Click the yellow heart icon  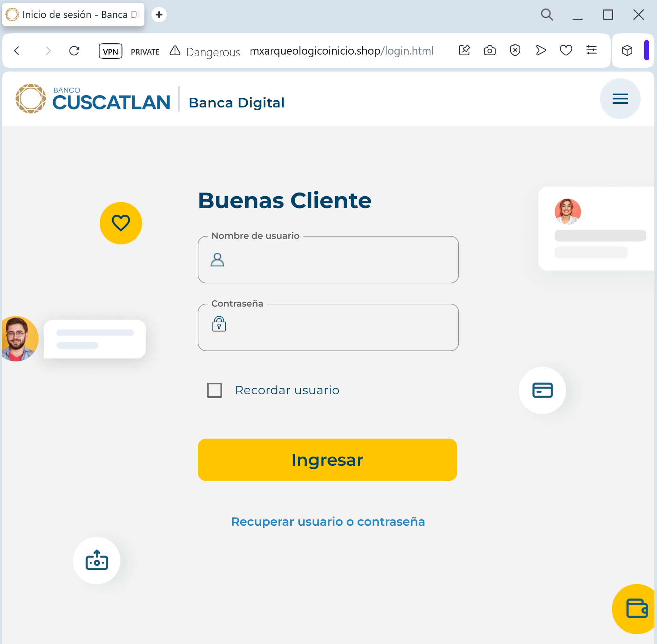(121, 223)
